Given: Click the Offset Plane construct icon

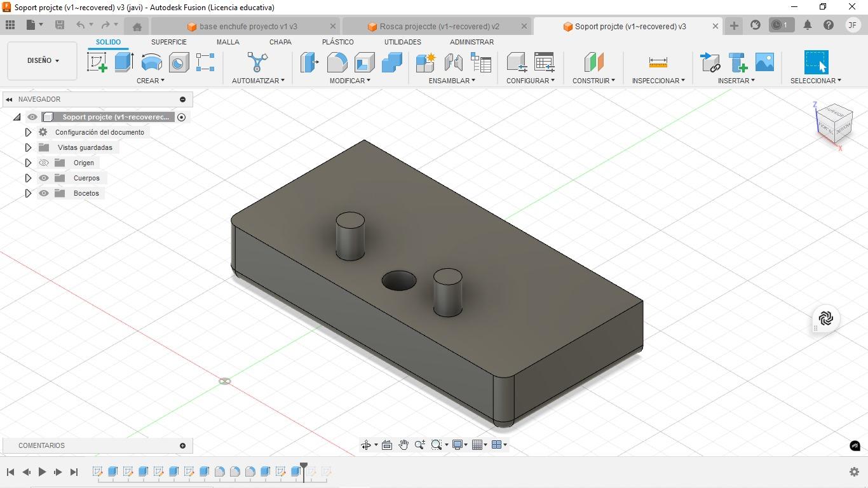Looking at the screenshot, I should [x=593, y=62].
